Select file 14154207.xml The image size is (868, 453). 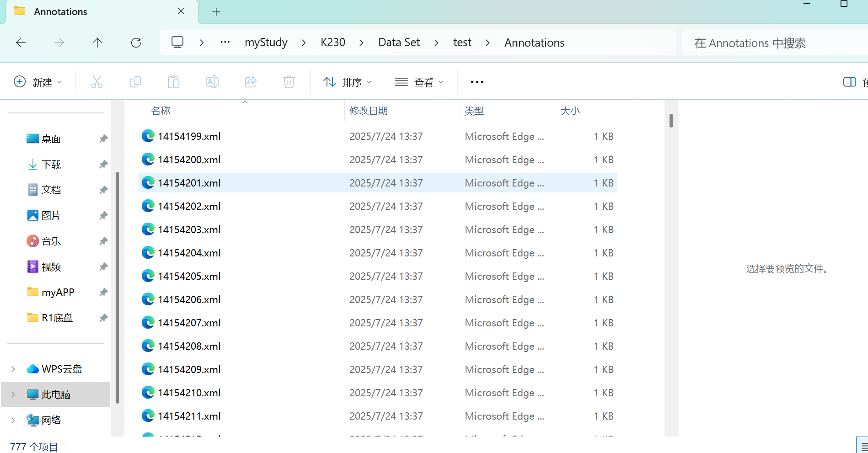click(377, 323)
